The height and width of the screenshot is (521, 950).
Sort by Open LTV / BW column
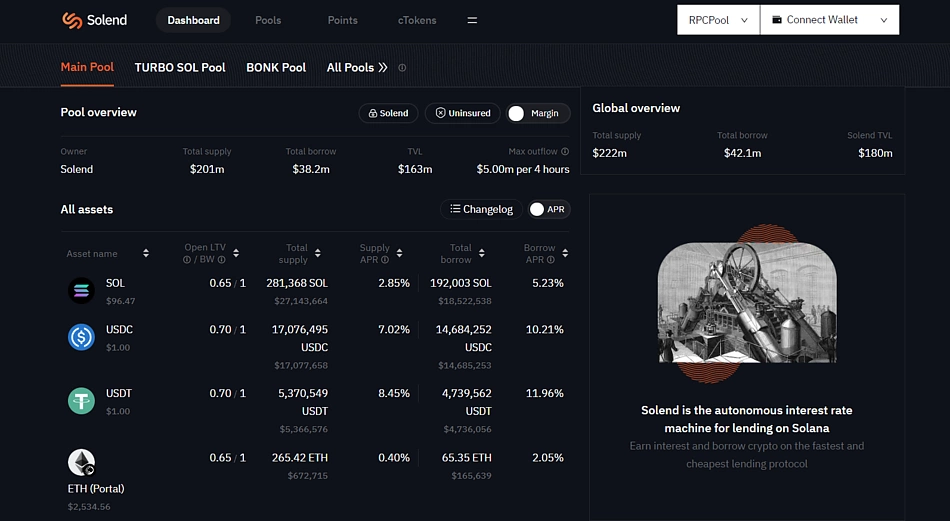236,253
